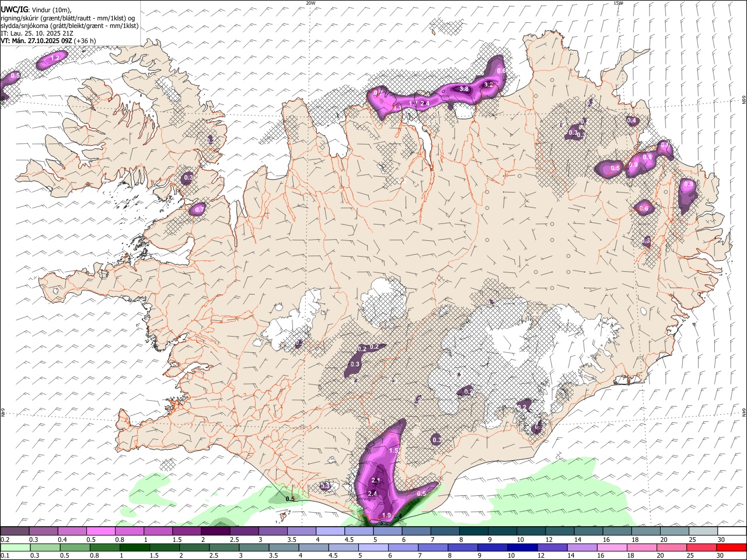747x560 pixels.
Task: Select the palest green first swatch in rain scale
Action: tap(15, 547)
